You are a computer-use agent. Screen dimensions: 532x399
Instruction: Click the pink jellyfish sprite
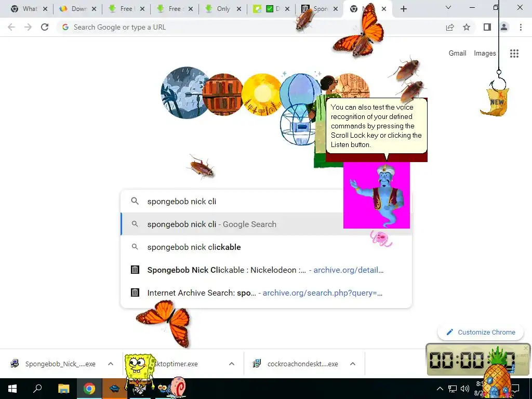(381, 238)
